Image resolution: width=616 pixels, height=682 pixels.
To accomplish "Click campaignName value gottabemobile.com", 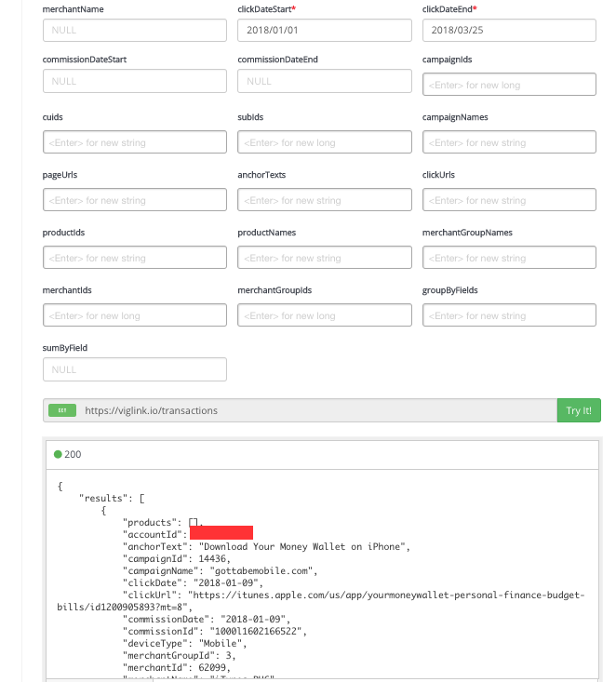I will point(261,570).
